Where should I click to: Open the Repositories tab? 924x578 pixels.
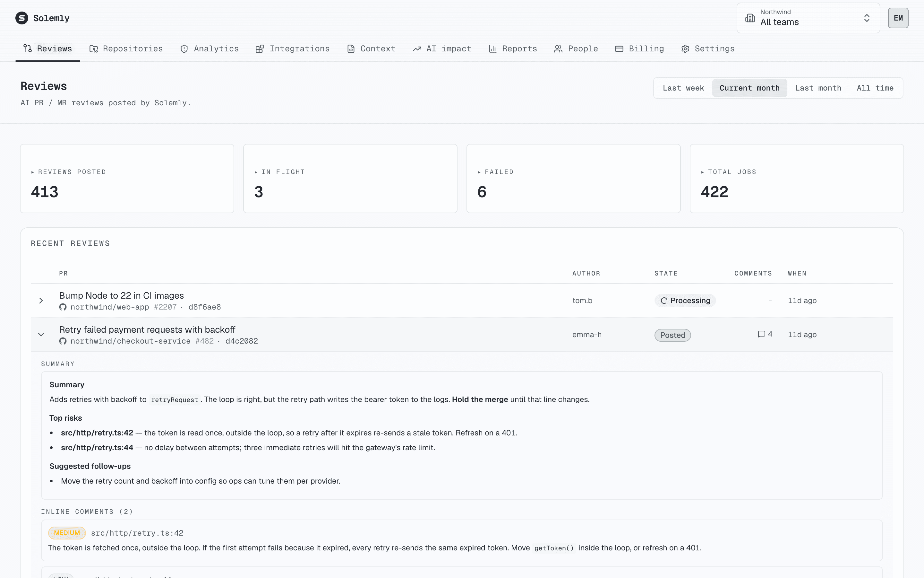pyautogui.click(x=126, y=49)
